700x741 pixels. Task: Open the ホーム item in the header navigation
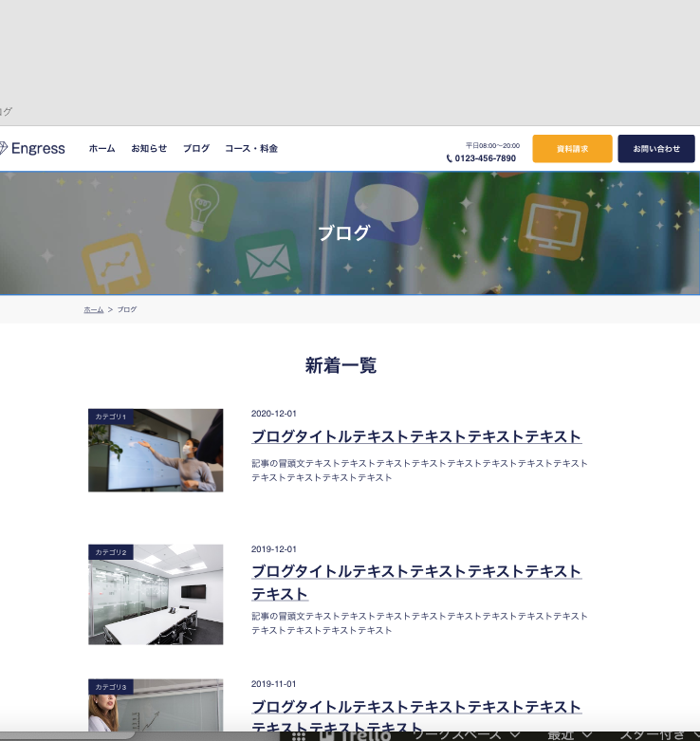pos(102,148)
